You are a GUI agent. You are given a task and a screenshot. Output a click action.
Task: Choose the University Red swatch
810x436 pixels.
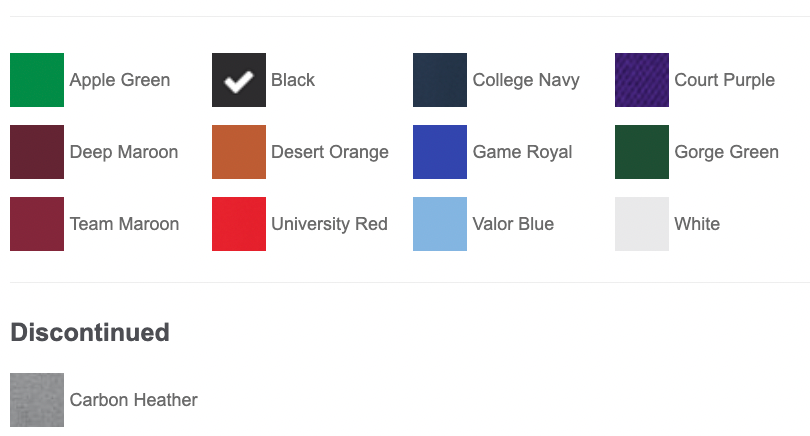coord(239,224)
